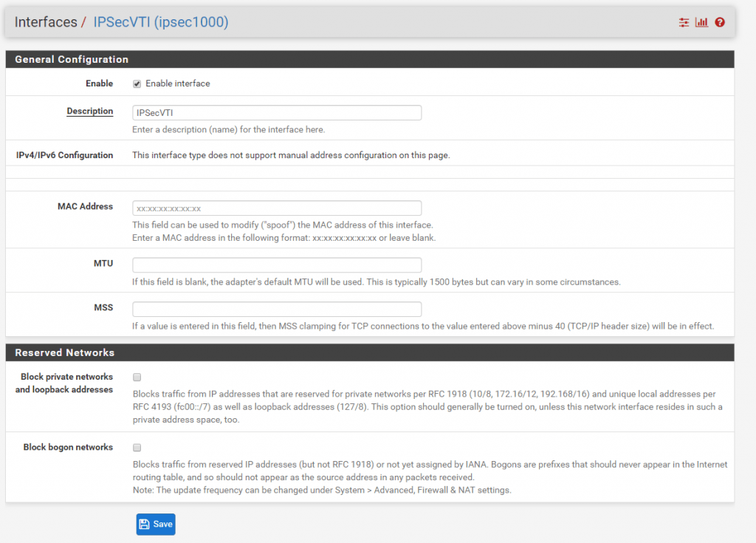Focus the MAC Address input field
The height and width of the screenshot is (543, 756).
click(x=277, y=208)
